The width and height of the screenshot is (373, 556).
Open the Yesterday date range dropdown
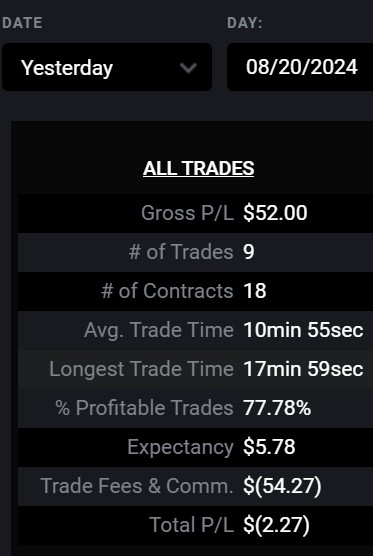point(107,67)
